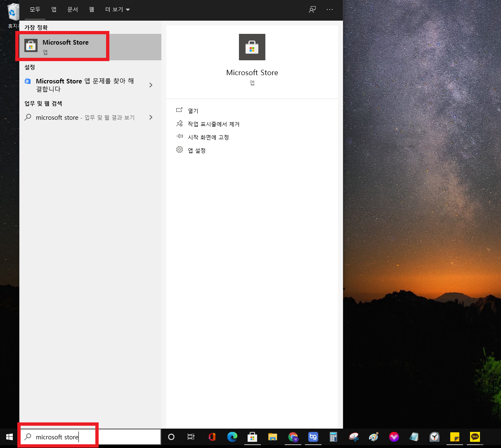Expand the 더 보기 dropdown
Screen dimensions: 501x448
[x=117, y=9]
